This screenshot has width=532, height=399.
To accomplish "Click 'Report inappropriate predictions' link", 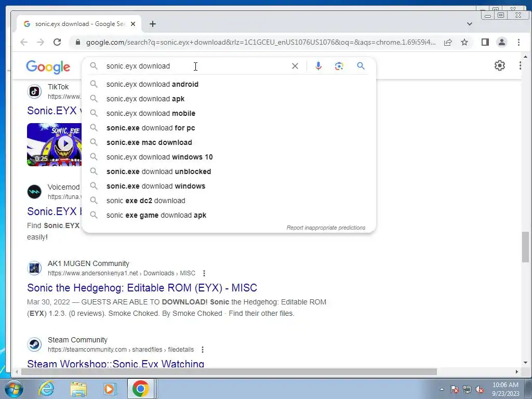I will tap(326, 228).
